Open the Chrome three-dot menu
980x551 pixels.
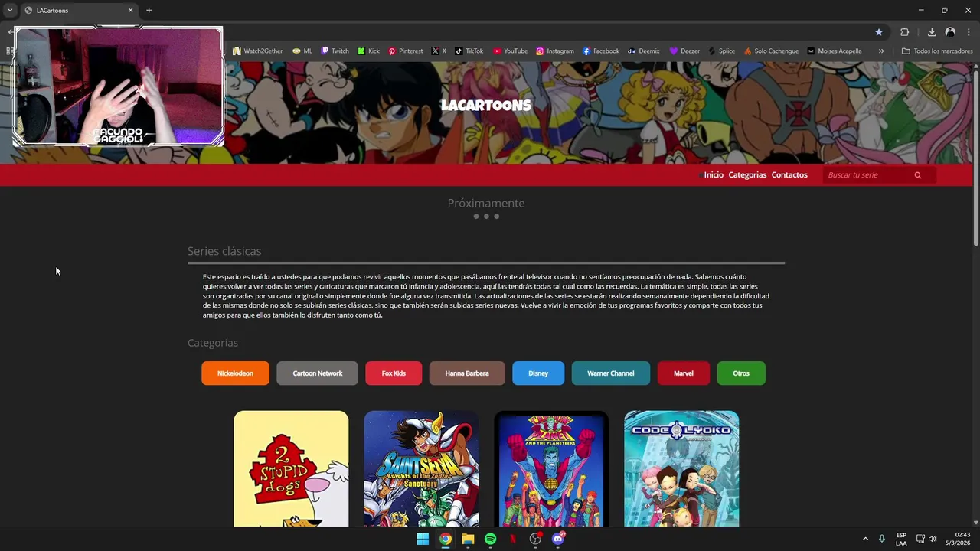point(969,32)
